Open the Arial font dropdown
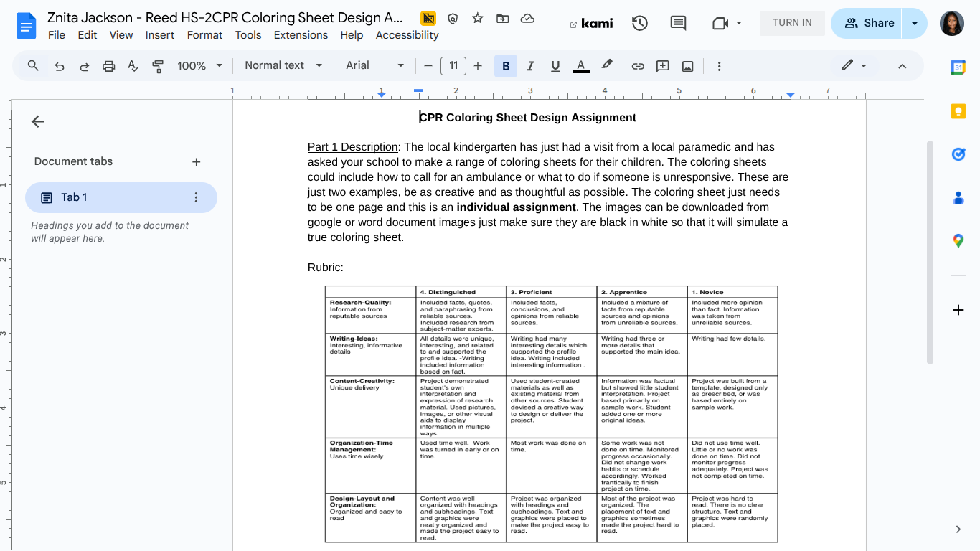 tap(374, 65)
